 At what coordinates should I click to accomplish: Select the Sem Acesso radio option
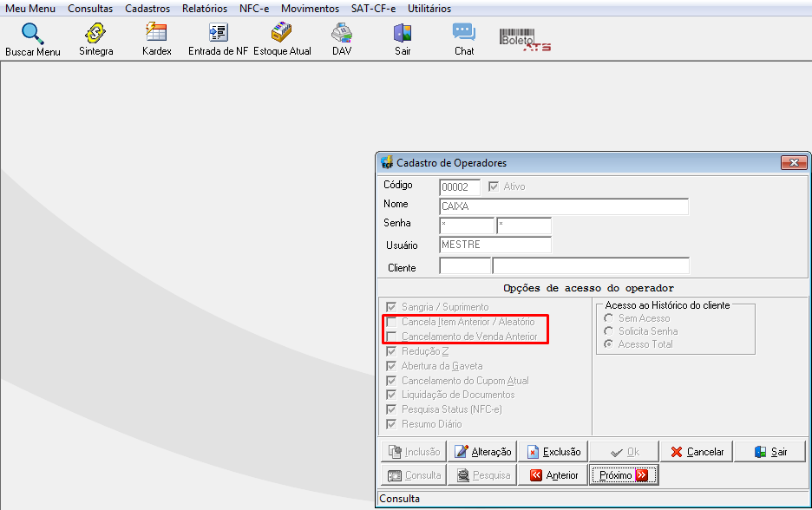coord(609,318)
